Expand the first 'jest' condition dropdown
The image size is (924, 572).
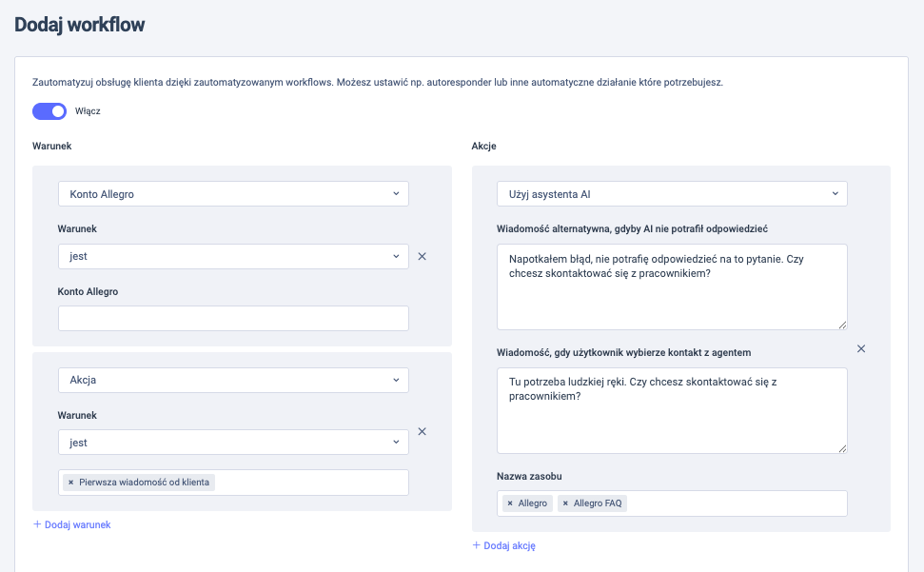(233, 256)
